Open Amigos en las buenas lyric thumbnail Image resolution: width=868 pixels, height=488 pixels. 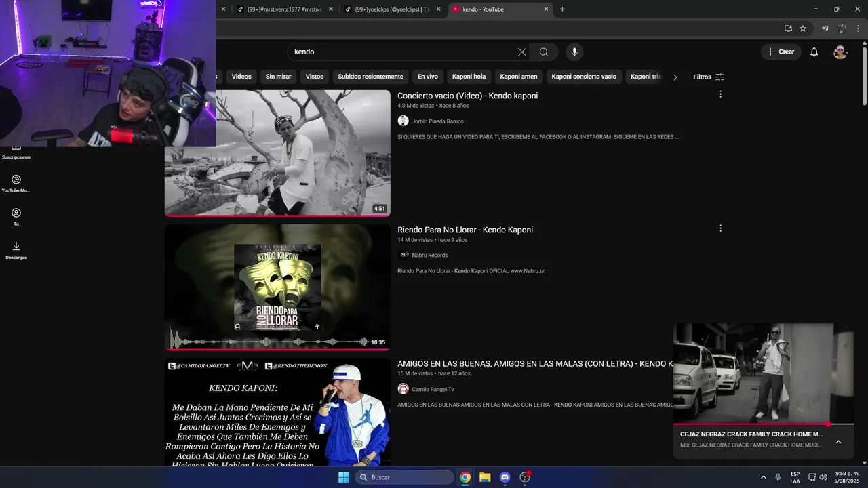pyautogui.click(x=277, y=412)
